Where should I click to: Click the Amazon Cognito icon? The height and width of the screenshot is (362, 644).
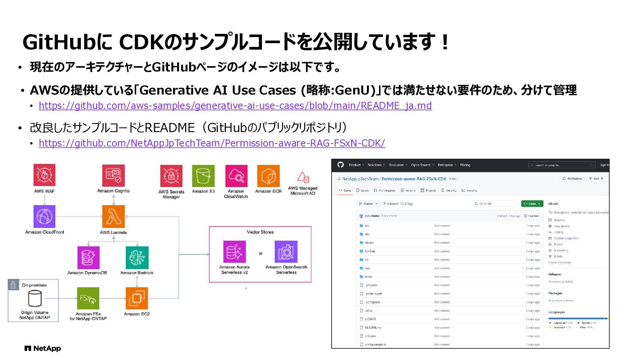pyautogui.click(x=113, y=175)
